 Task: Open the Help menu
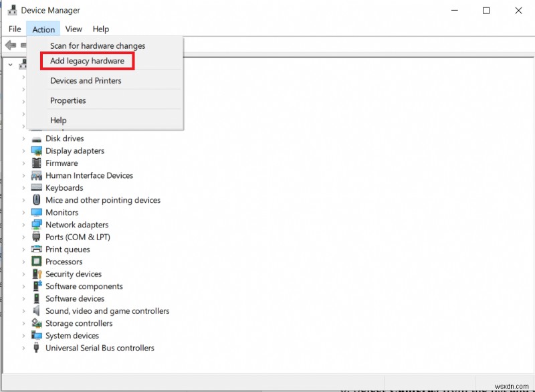(101, 29)
